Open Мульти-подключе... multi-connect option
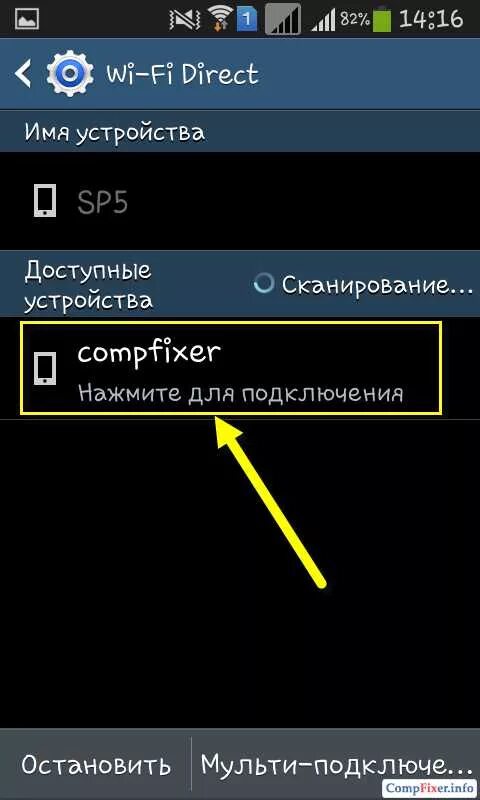This screenshot has height=800, width=480. click(336, 765)
